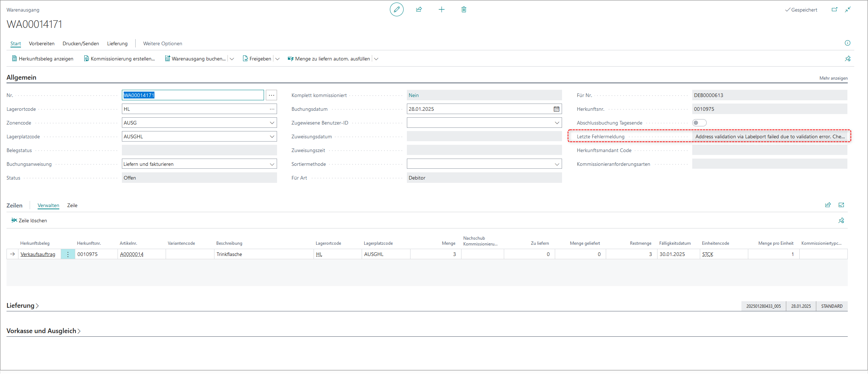
Task: Click the pin icon on action bar
Action: 848,59
